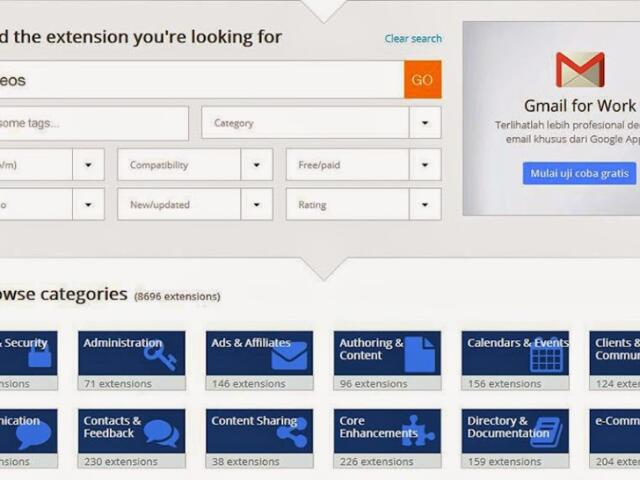Click the Ads & Affiliates envelope icon
Image resolution: width=640 pixels, height=480 pixels.
click(x=289, y=356)
